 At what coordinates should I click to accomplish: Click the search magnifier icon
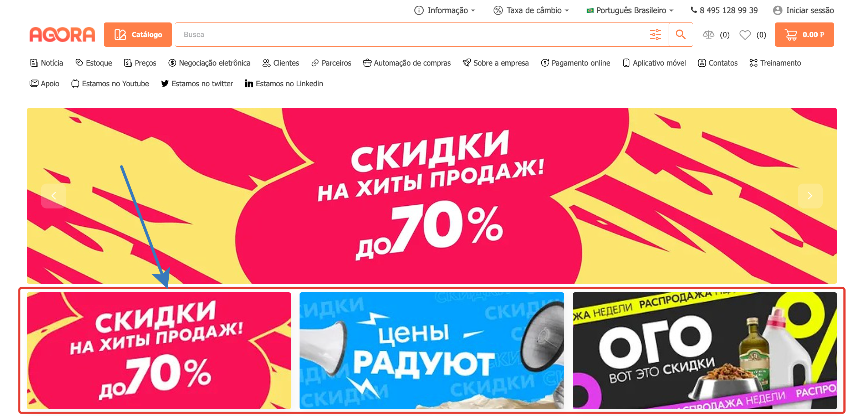pos(681,35)
